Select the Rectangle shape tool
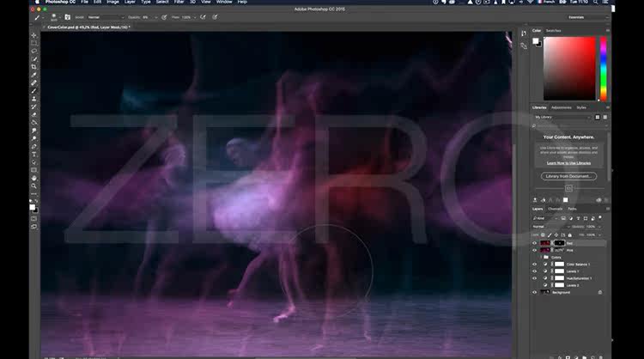Viewport: 644px width, 359px height. pyautogui.click(x=33, y=170)
